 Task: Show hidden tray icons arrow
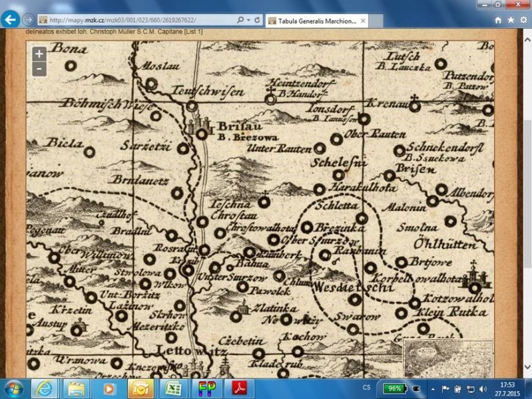pos(433,389)
